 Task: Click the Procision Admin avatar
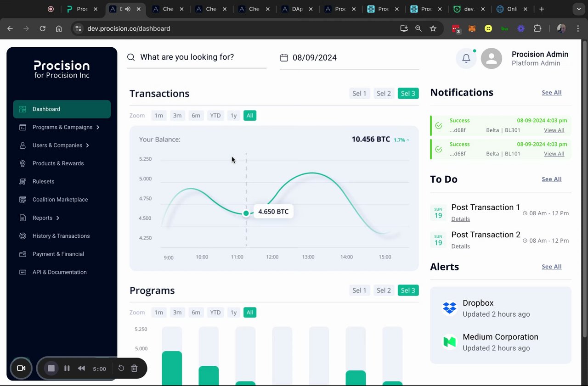coord(492,59)
